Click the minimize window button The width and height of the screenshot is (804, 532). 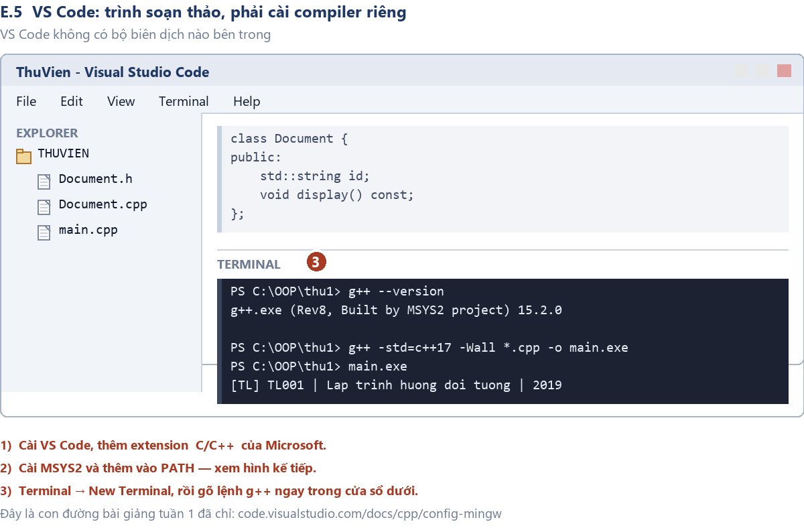pyautogui.click(x=741, y=71)
